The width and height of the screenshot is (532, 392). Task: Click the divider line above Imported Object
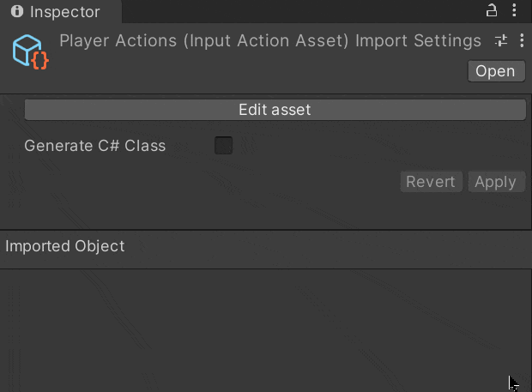point(266,230)
